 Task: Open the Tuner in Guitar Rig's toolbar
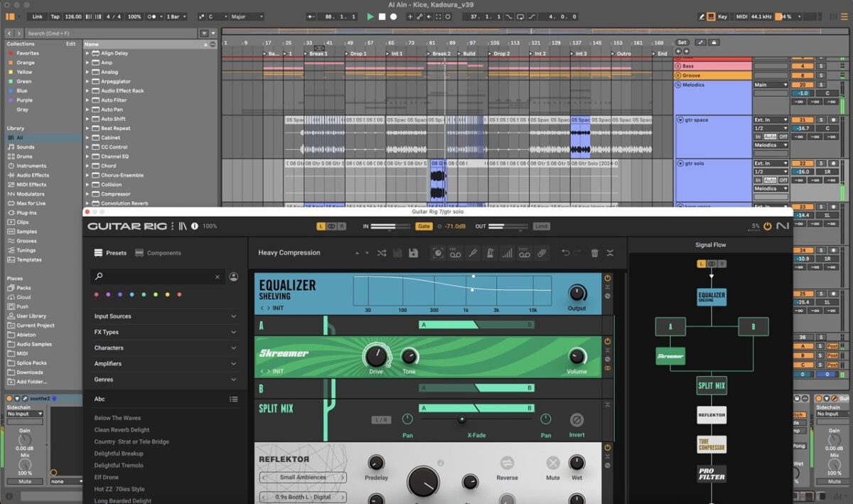[473, 253]
